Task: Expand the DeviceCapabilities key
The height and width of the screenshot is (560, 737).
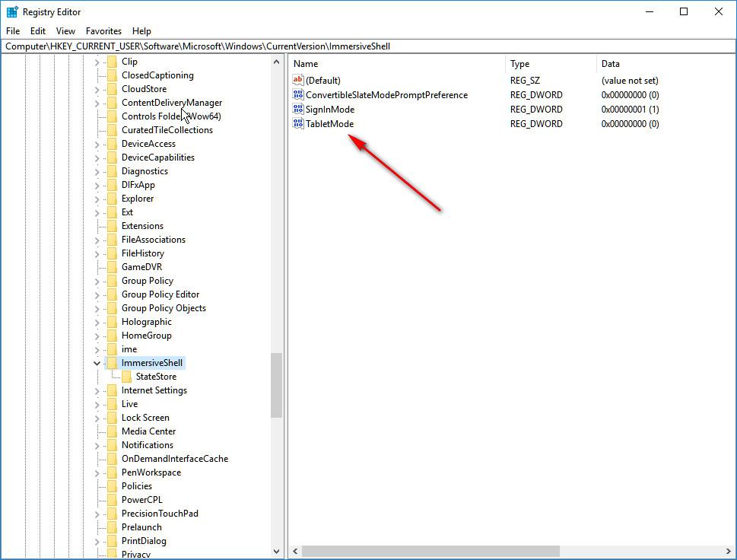Action: (x=97, y=158)
